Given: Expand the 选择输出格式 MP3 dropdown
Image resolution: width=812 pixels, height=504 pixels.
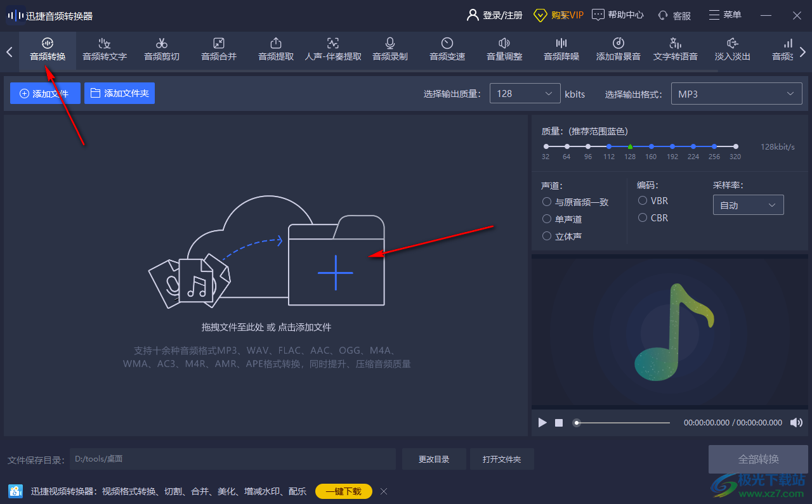Looking at the screenshot, I should (x=737, y=94).
